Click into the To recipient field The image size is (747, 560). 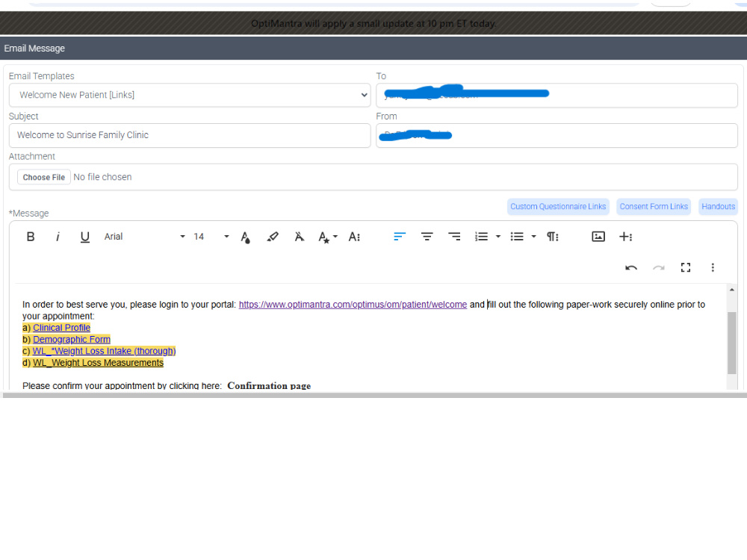(557, 96)
